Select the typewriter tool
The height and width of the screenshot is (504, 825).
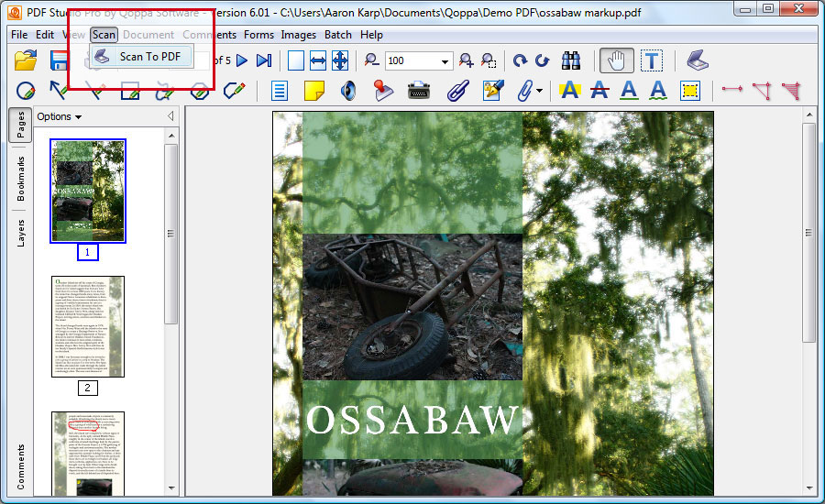(419, 91)
